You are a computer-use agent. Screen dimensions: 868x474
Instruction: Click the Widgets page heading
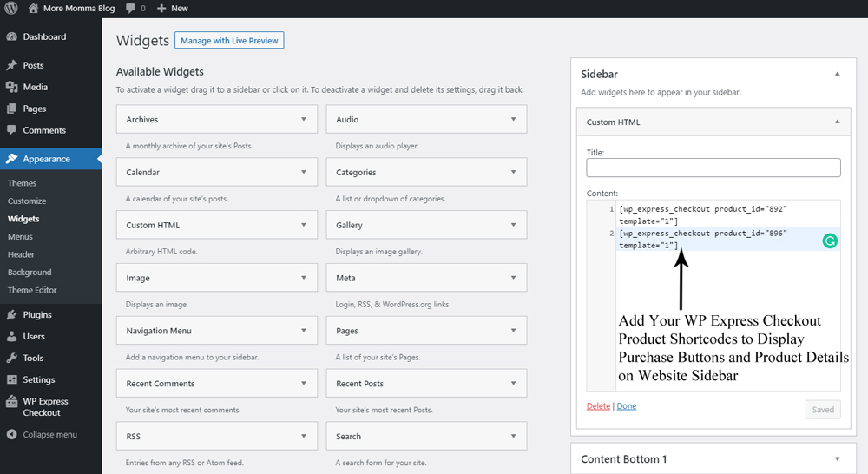tap(142, 41)
